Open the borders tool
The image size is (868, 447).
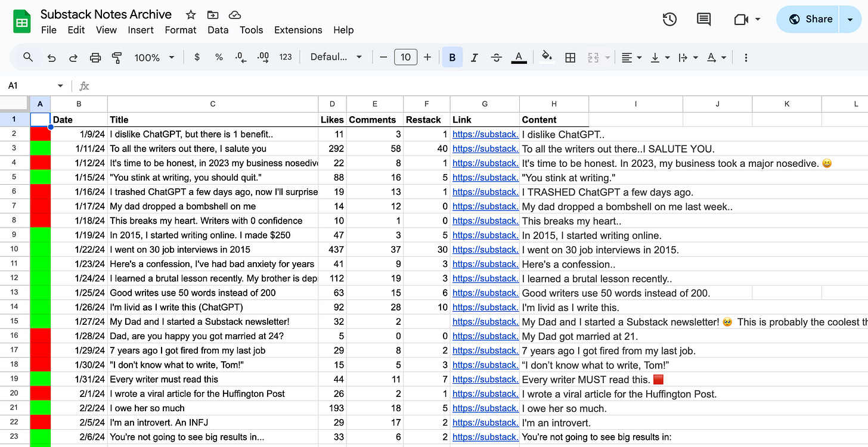click(571, 57)
